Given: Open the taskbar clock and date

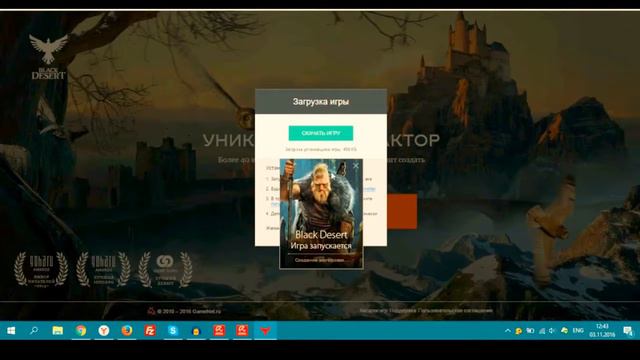Looking at the screenshot, I should tap(602, 331).
